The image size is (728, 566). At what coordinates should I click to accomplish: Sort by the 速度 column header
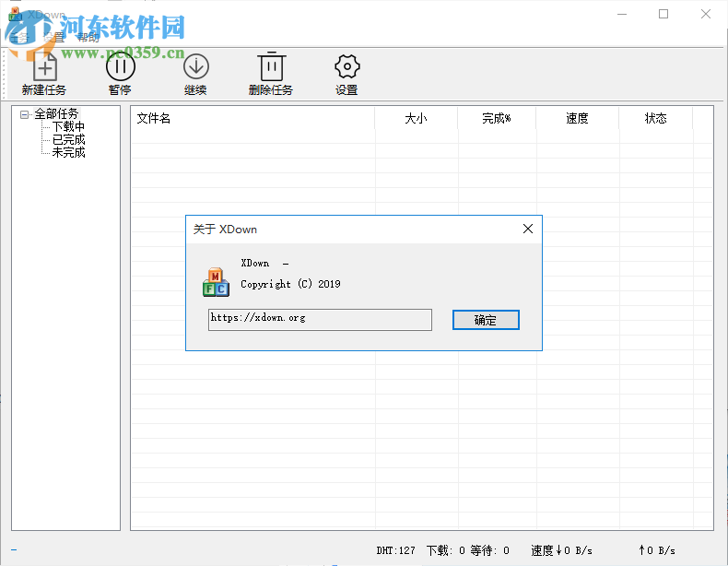(x=577, y=118)
